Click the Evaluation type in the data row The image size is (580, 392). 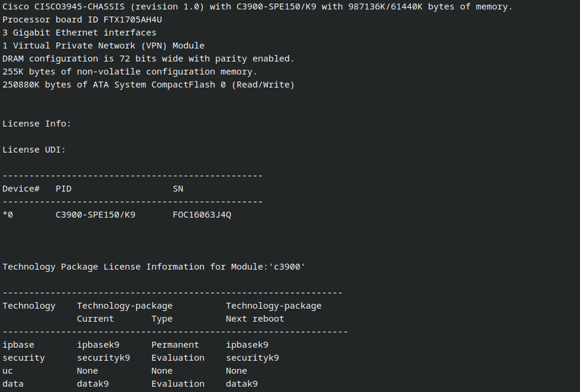coord(178,384)
